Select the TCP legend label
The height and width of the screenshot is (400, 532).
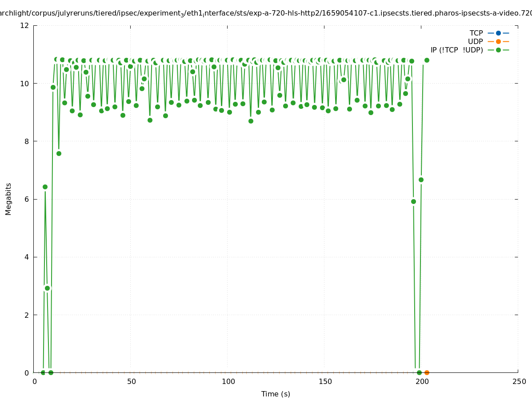[x=476, y=33]
